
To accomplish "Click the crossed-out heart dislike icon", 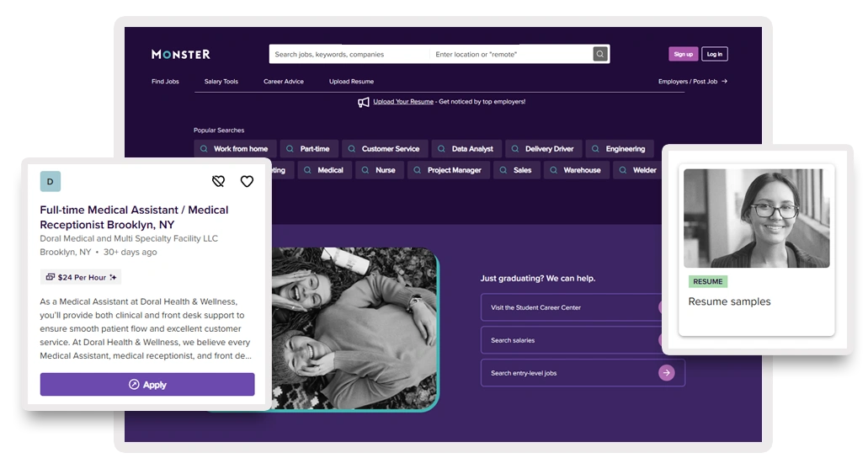I will click(218, 181).
